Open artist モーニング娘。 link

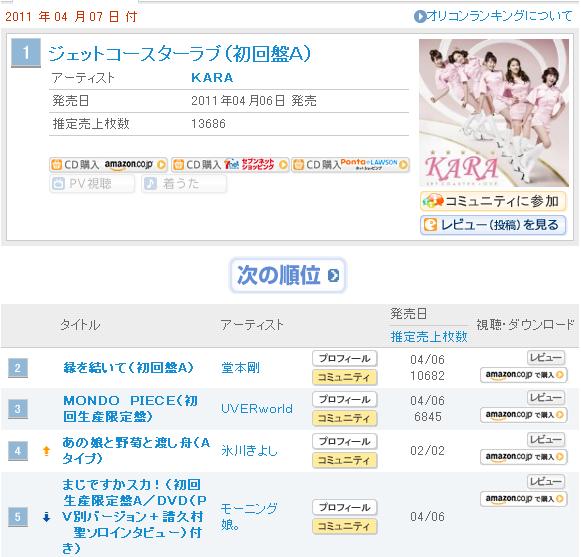click(x=249, y=516)
